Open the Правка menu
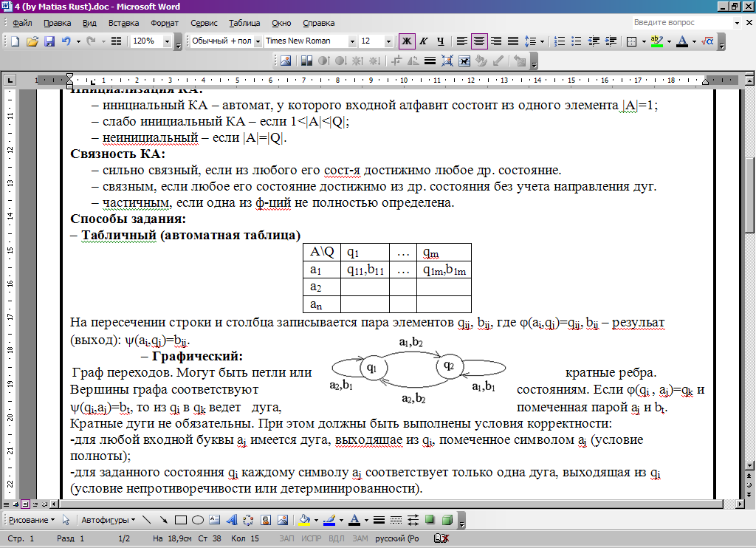Image resolution: width=756 pixels, height=548 pixels. point(57,23)
